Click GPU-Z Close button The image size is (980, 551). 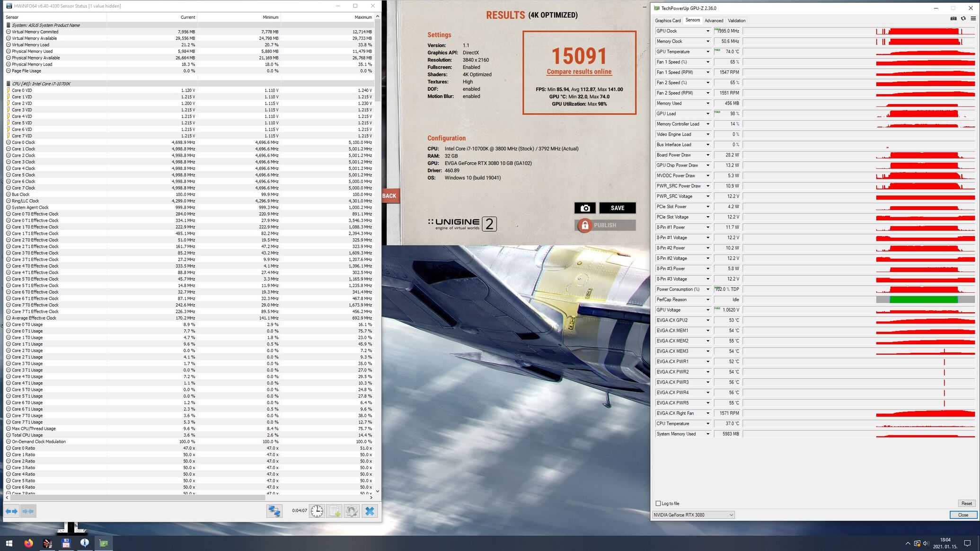(963, 515)
